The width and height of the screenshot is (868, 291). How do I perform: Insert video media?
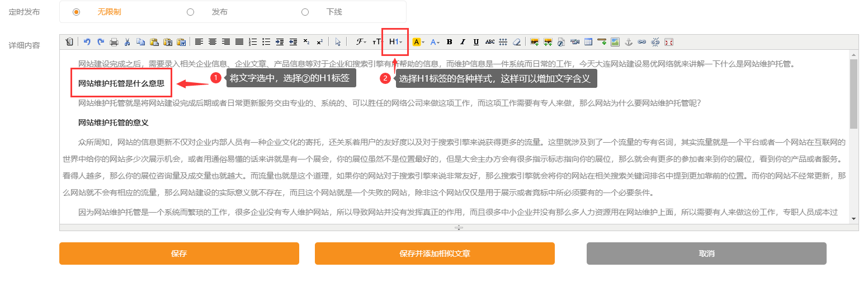(575, 42)
